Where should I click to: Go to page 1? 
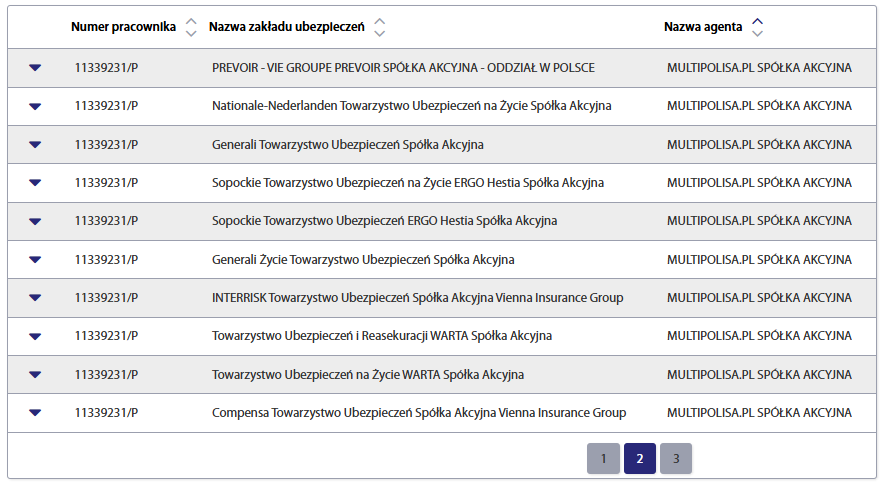pyautogui.click(x=603, y=459)
